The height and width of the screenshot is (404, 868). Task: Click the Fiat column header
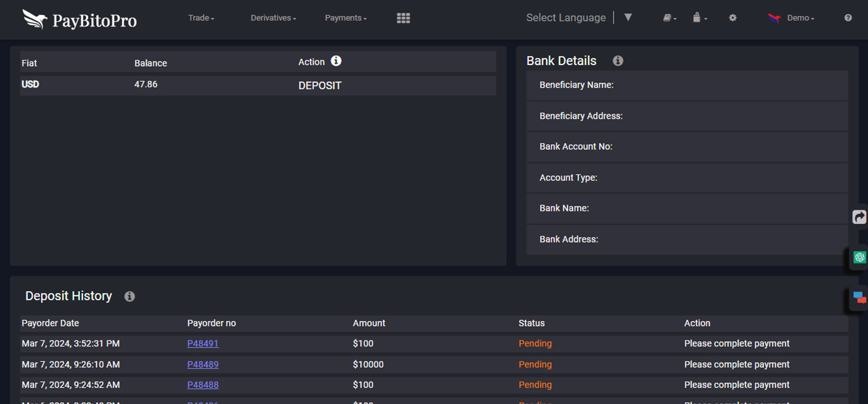[29, 63]
